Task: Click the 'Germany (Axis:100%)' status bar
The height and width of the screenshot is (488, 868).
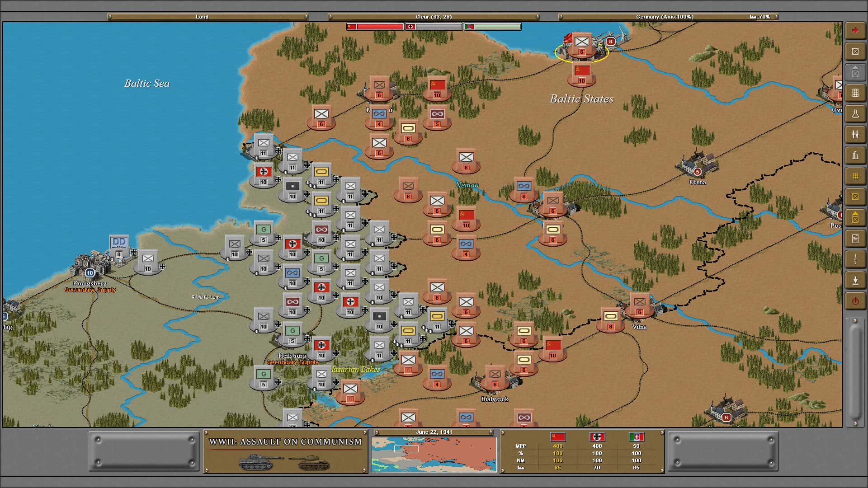Action: tap(669, 17)
